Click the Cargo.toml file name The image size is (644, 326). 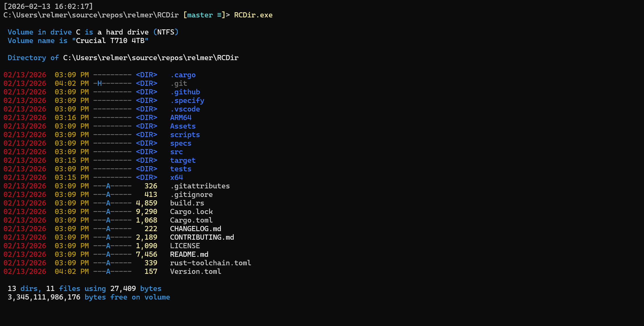(x=191, y=220)
